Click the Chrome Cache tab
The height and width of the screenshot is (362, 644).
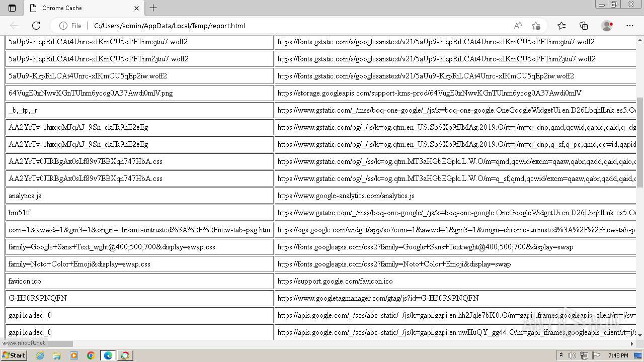(x=85, y=8)
